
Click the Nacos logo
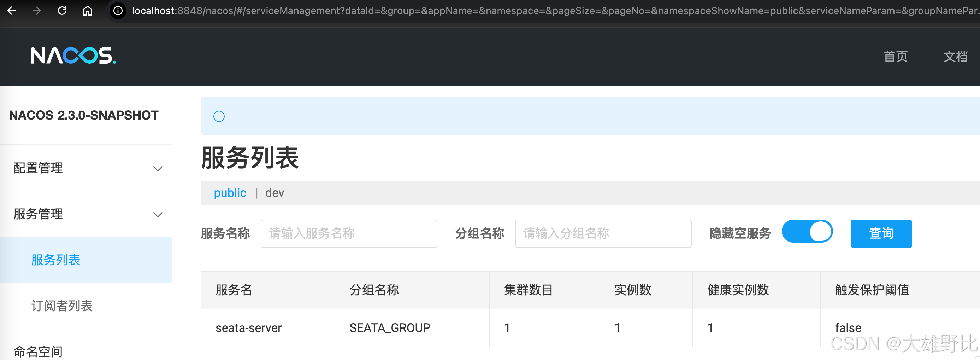[73, 56]
